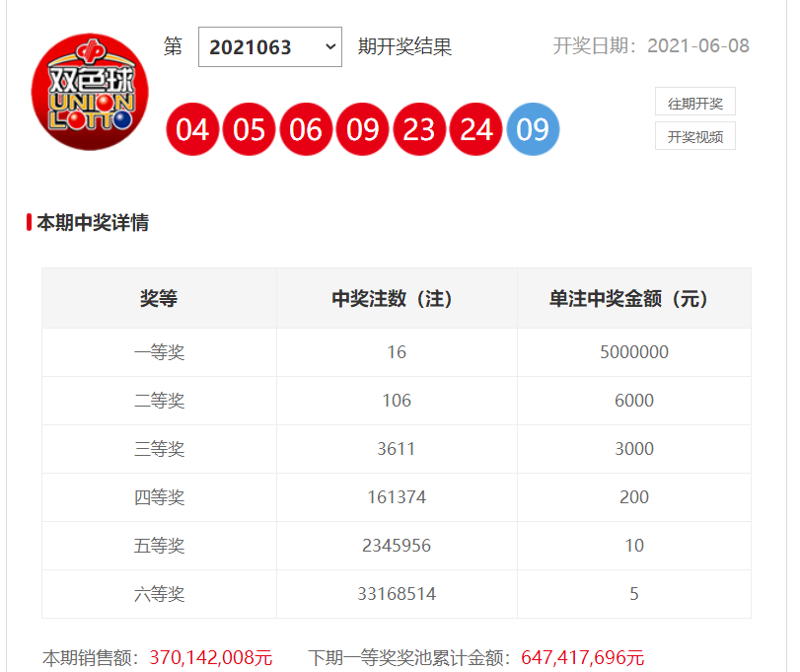The height and width of the screenshot is (672, 800).
Task: Click the 中奖注数（注） column header
Action: (397, 299)
